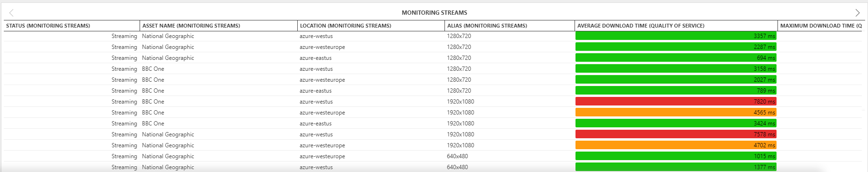Image resolution: width=868 pixels, height=172 pixels.
Task: Select the red 7820 ms download bar
Action: coord(676,102)
